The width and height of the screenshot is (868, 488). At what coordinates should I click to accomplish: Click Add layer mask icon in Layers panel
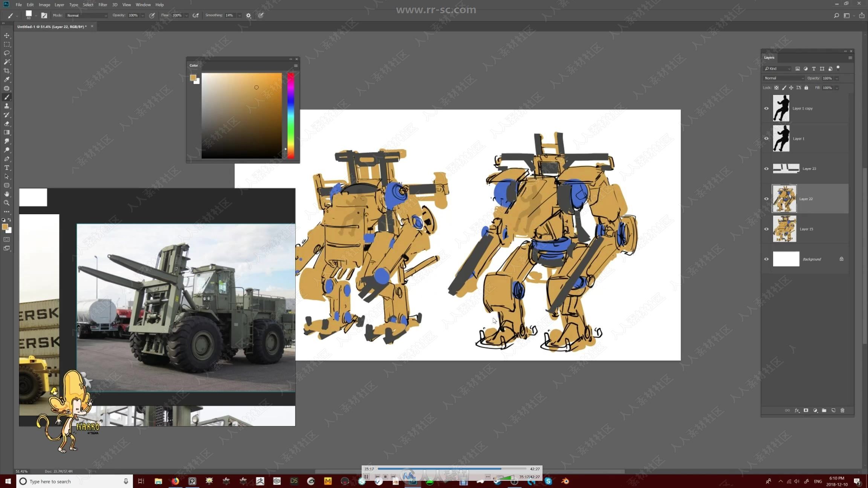pos(806,410)
